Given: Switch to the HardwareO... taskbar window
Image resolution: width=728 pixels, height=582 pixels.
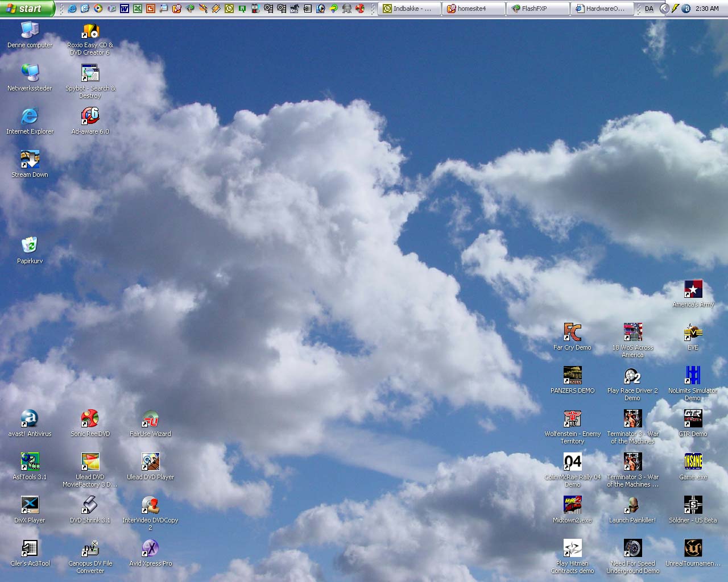Looking at the screenshot, I should [602, 9].
